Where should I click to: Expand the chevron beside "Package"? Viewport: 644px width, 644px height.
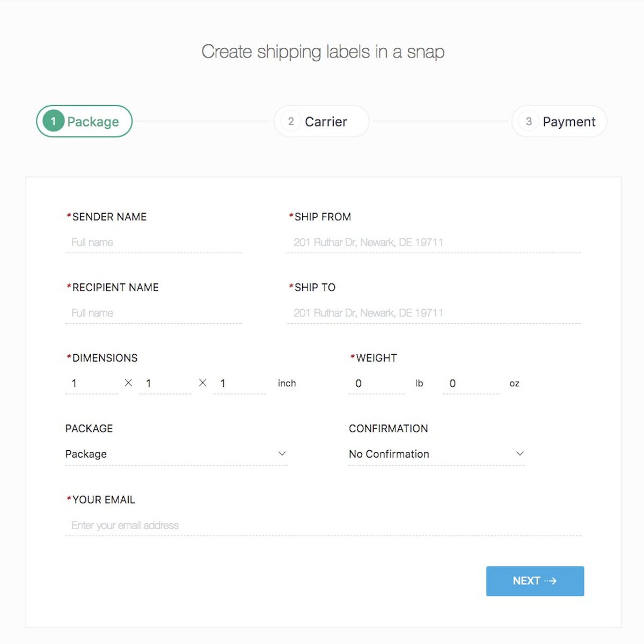click(282, 453)
